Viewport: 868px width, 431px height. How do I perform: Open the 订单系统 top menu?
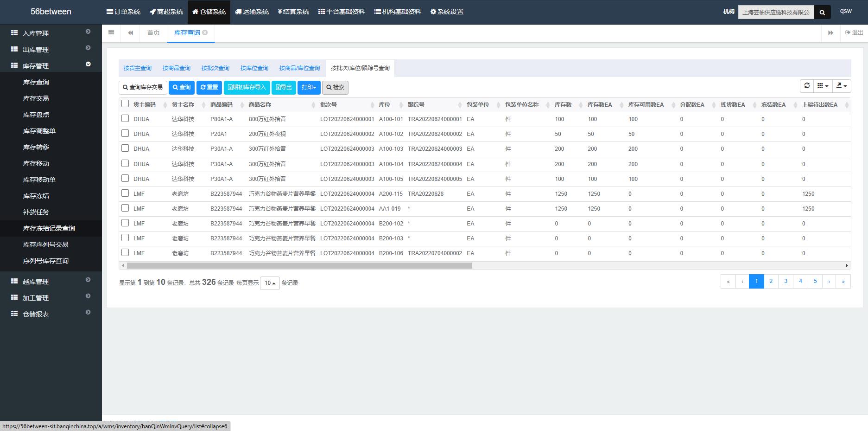pyautogui.click(x=123, y=12)
